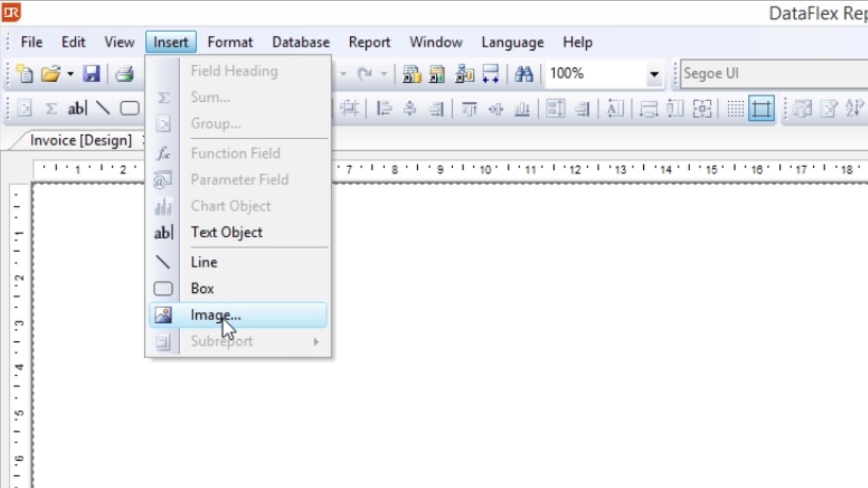Select the line drawing tool in toolbar
The height and width of the screenshot is (488, 868).
(103, 108)
